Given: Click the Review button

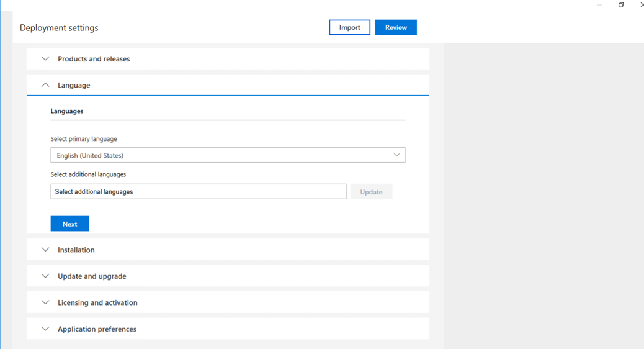Looking at the screenshot, I should tap(396, 27).
